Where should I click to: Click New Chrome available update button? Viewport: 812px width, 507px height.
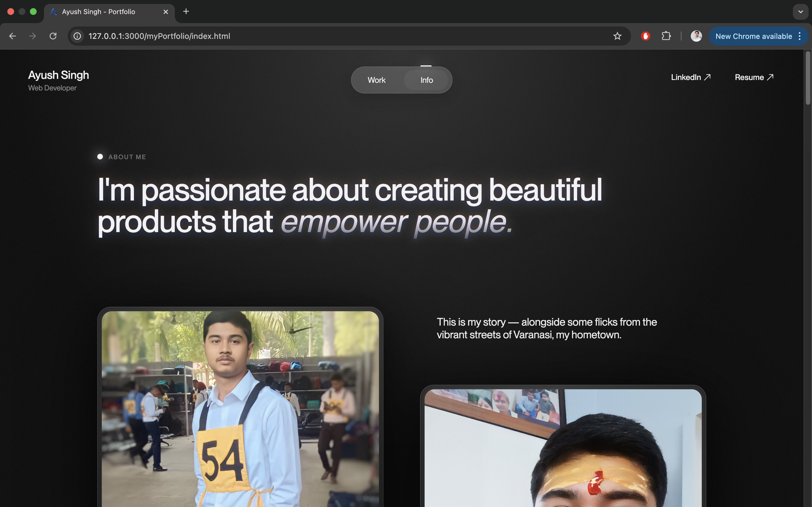753,36
